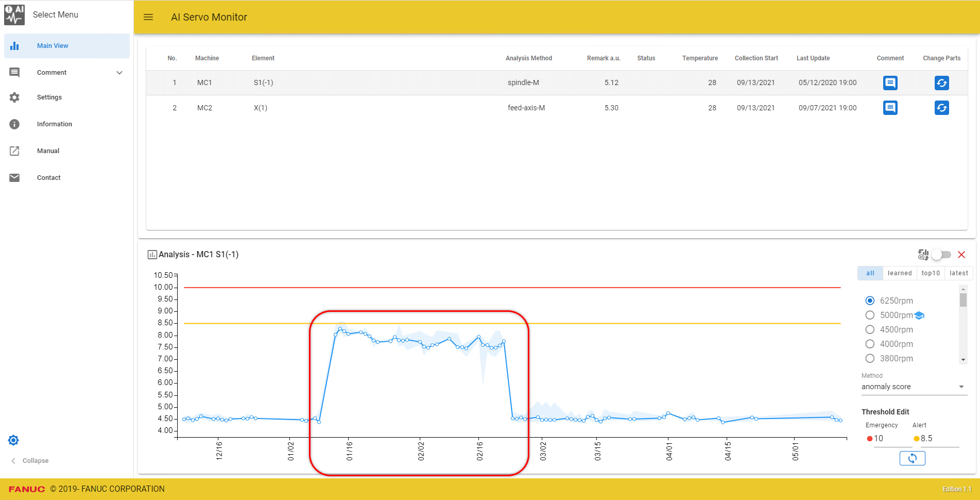Open Settings via the gear icon
This screenshot has height=500, width=980.
[14, 97]
